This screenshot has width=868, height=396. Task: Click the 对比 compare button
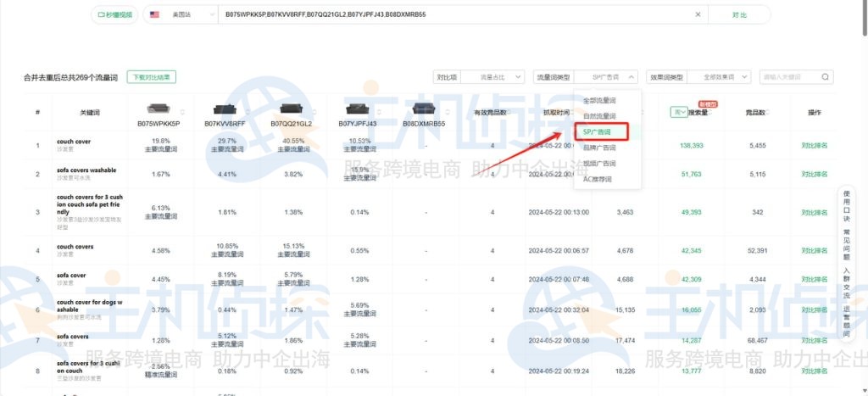coord(739,15)
